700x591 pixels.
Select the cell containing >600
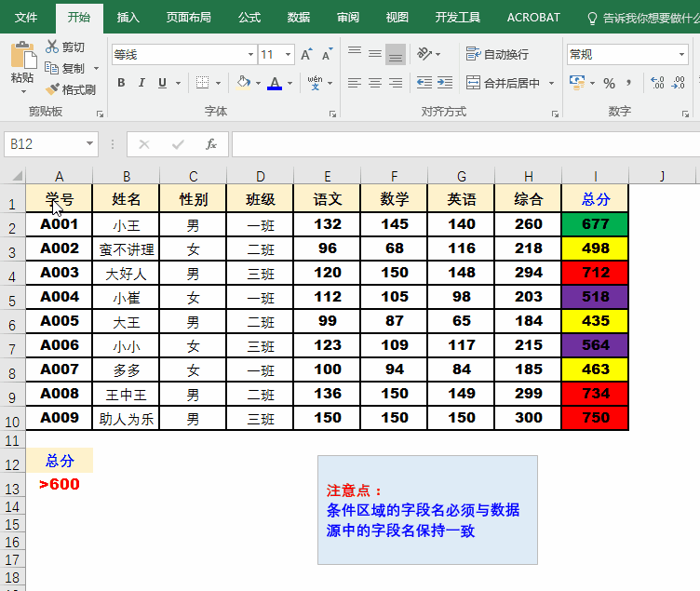coord(60,484)
